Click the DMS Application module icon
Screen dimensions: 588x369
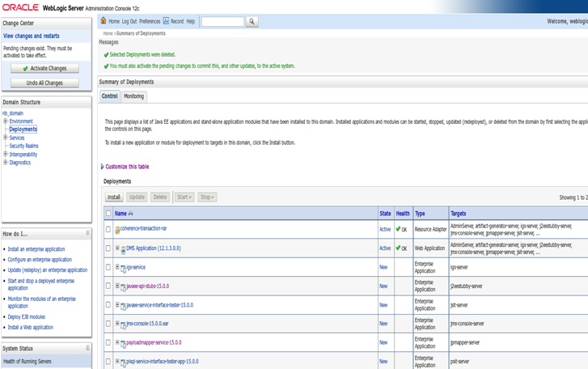tap(123, 249)
